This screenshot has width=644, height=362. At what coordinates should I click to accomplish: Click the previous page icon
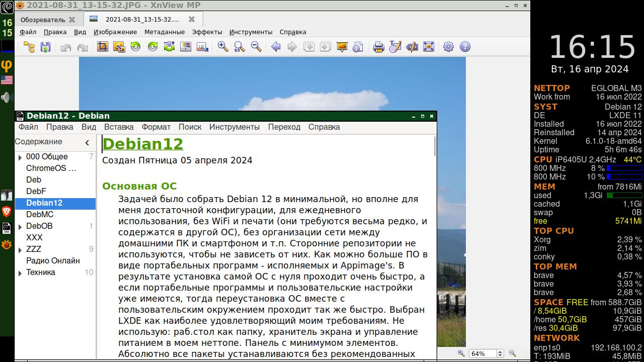(x=309, y=47)
